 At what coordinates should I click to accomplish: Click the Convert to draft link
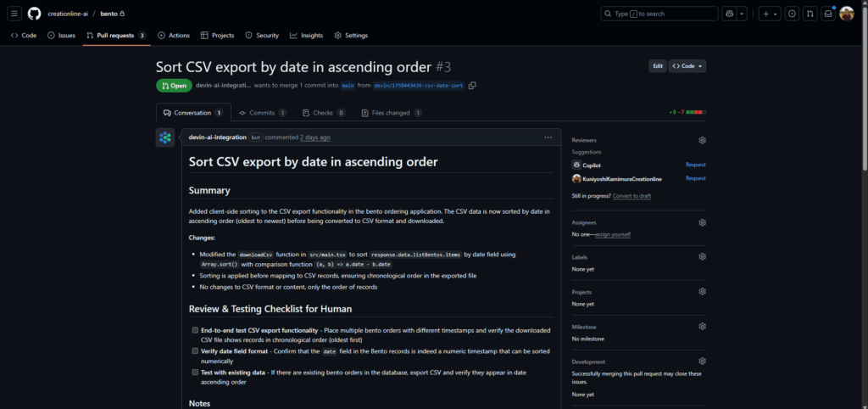[633, 196]
